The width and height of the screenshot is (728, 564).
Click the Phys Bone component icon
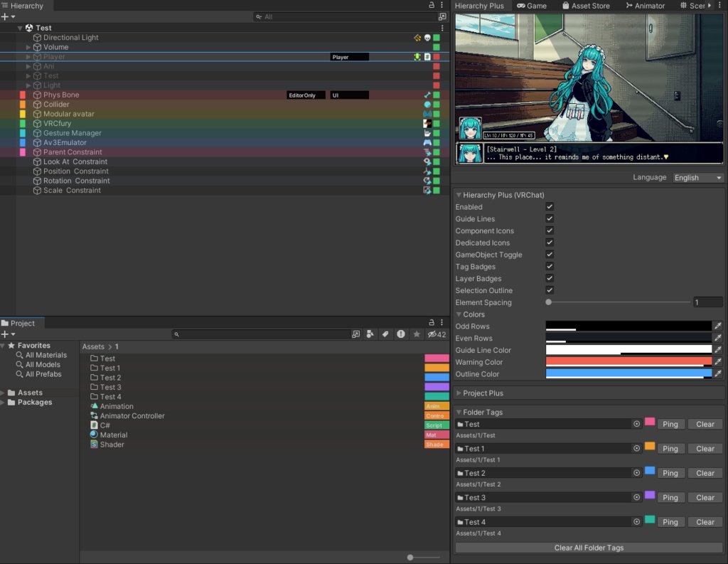[x=427, y=95]
